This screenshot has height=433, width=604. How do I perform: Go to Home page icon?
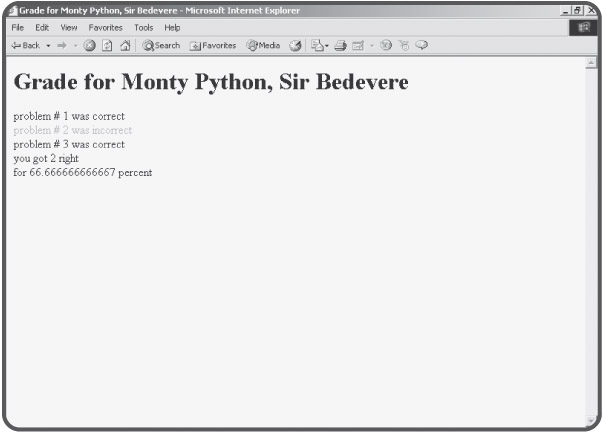coord(124,45)
